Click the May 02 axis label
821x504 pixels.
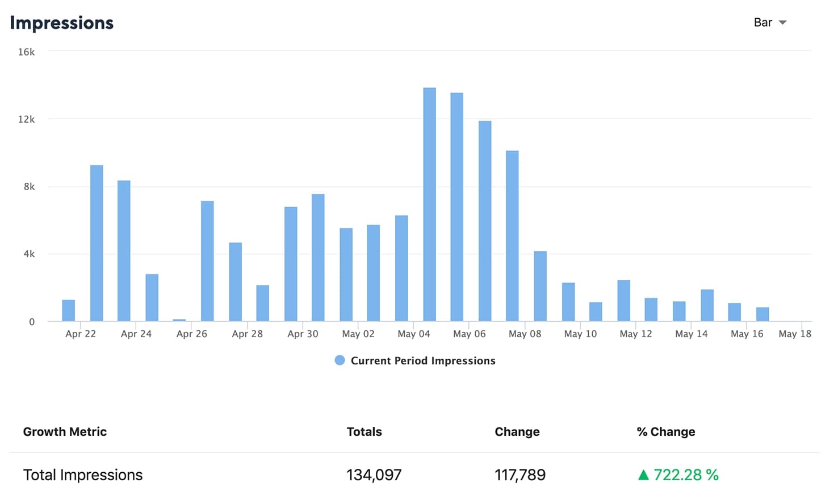point(358,334)
